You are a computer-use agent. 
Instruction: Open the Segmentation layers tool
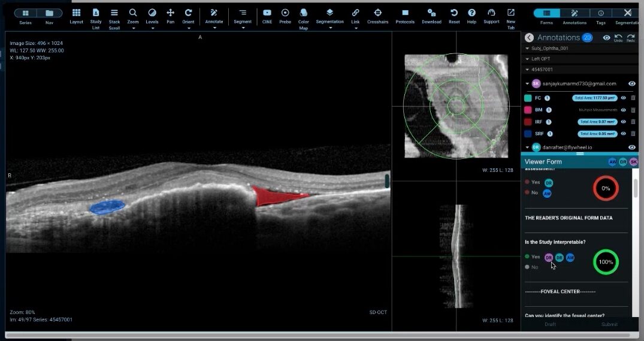330,16
